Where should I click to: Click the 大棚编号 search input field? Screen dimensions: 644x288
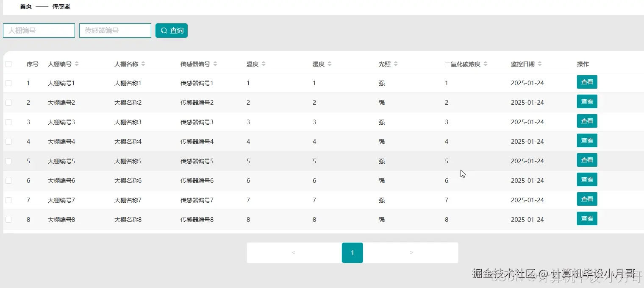[x=39, y=30]
